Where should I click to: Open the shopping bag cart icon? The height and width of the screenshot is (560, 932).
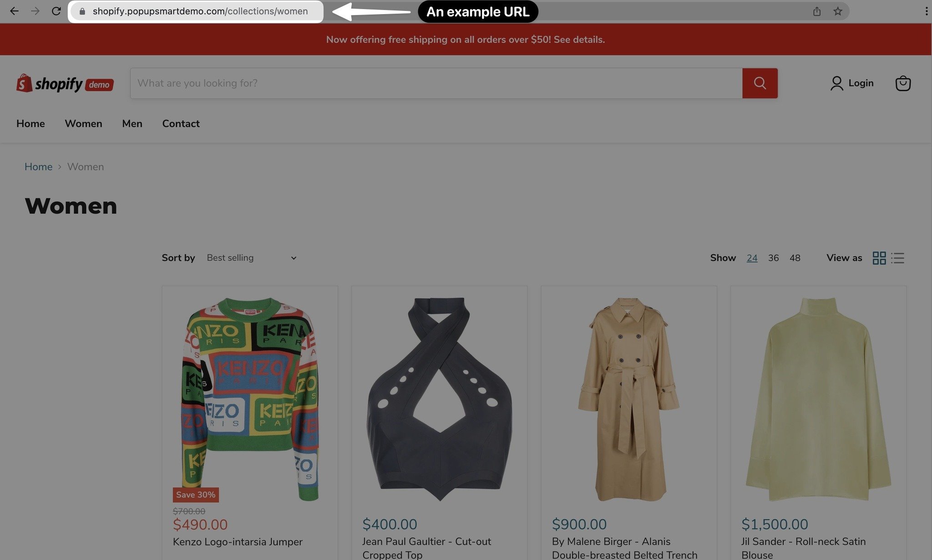[903, 83]
